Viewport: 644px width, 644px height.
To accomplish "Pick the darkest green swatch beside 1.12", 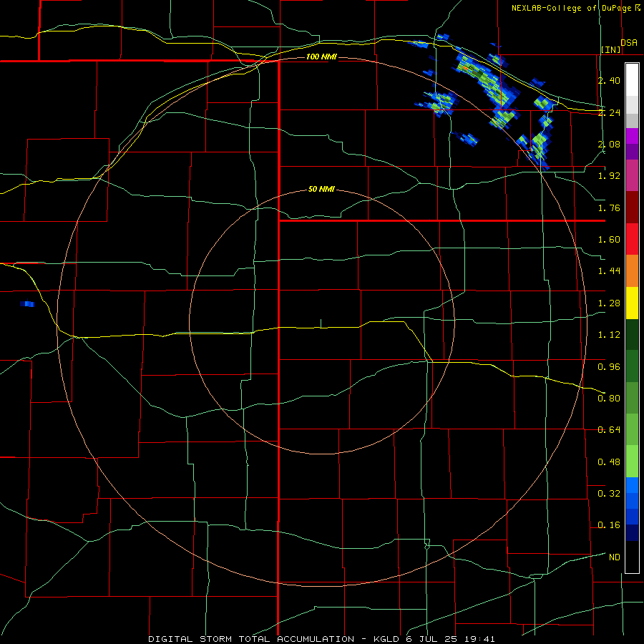I will 632,334.
